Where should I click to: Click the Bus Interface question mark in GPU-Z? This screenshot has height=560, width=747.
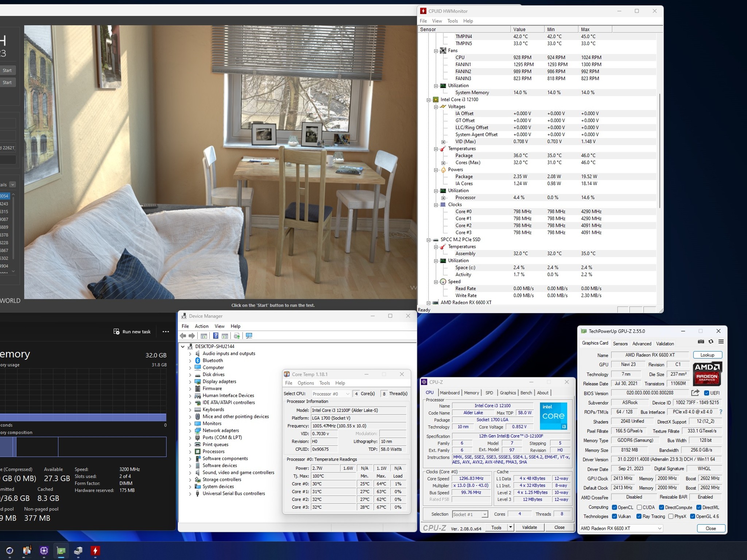pos(721,412)
